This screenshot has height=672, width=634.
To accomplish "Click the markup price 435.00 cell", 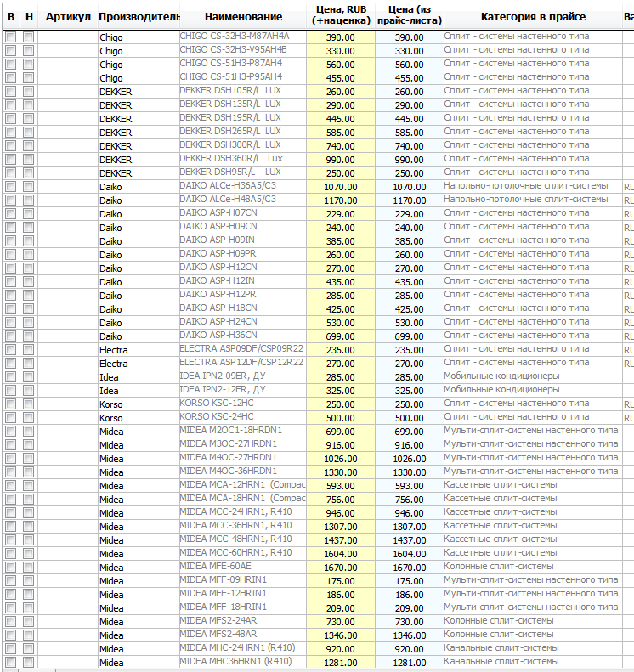I will click(x=341, y=282).
